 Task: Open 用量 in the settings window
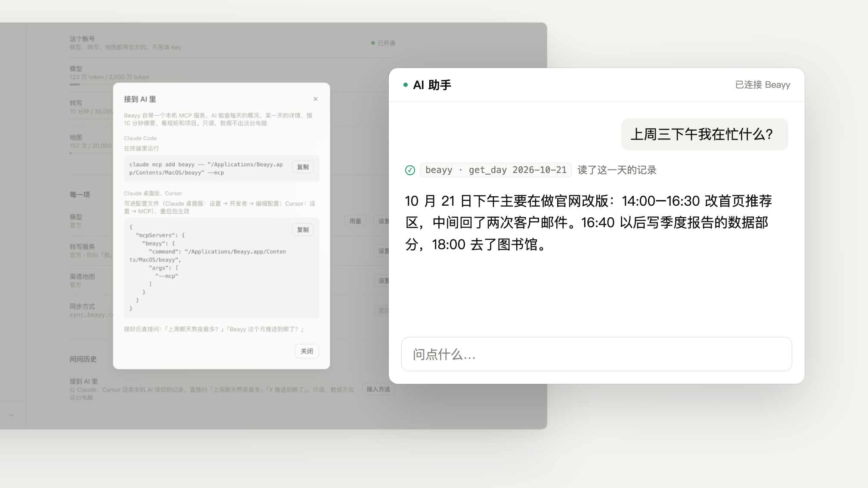355,221
